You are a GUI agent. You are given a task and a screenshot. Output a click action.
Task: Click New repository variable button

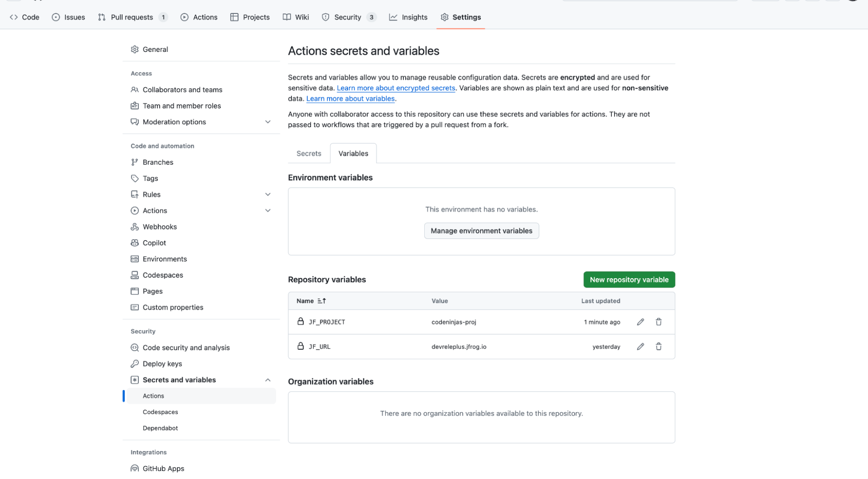pyautogui.click(x=628, y=280)
